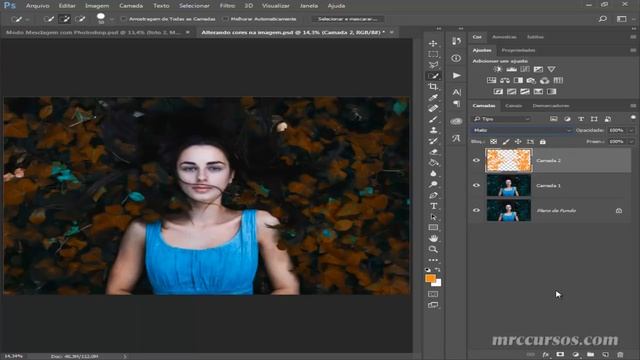This screenshot has width=640, height=360.
Task: Open the layer filter Tipo dropdown
Action: tap(502, 119)
